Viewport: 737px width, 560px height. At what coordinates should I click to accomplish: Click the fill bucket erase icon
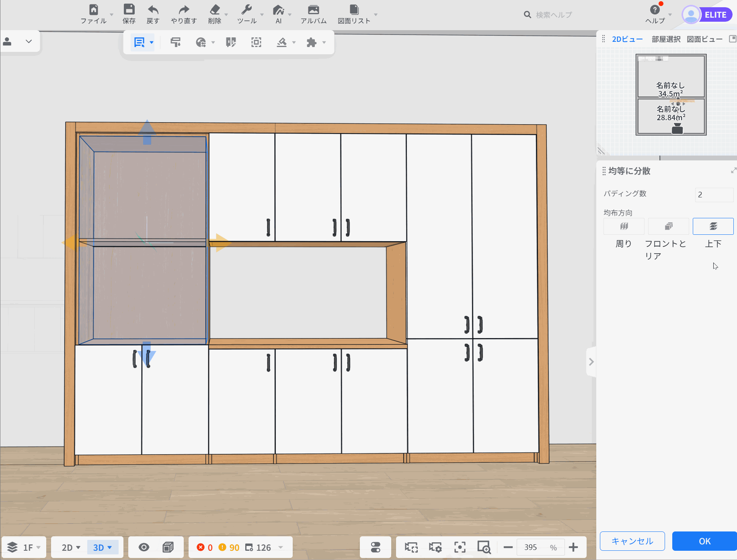(281, 42)
